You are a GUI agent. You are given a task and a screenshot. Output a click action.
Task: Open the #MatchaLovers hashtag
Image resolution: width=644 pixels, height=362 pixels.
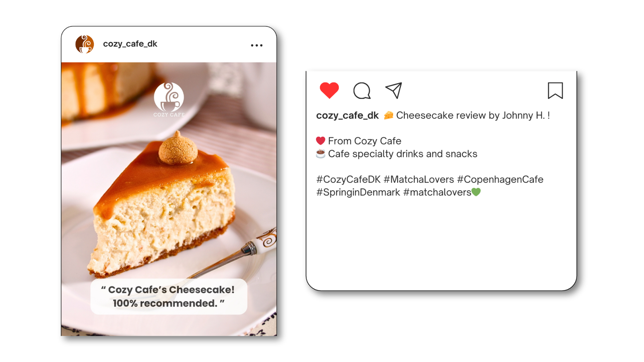pos(419,179)
